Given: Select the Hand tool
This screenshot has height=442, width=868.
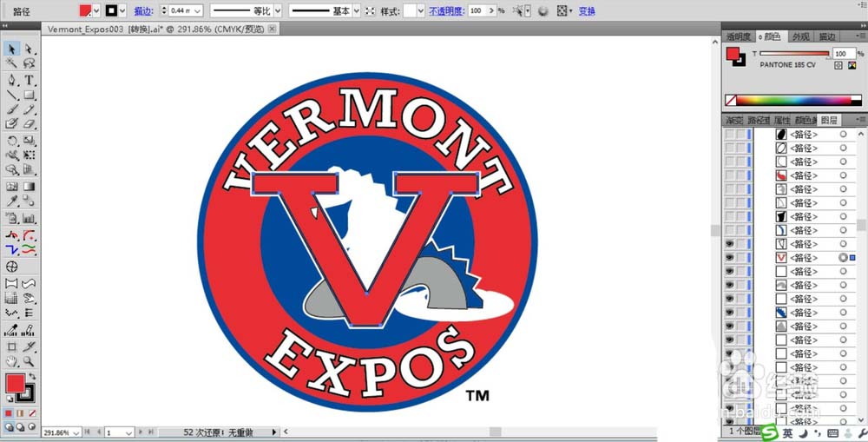Looking at the screenshot, I should [x=11, y=362].
